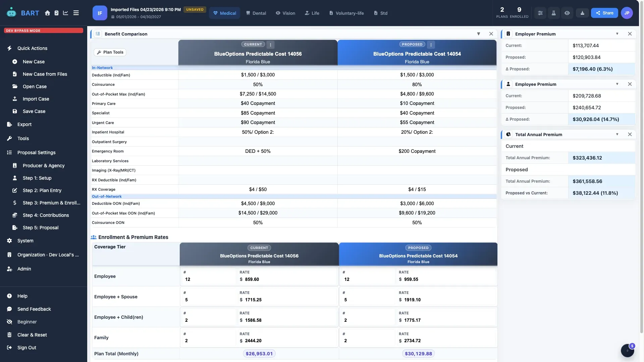
Task: Close the Benefit Comparison panel
Action: [491, 34]
